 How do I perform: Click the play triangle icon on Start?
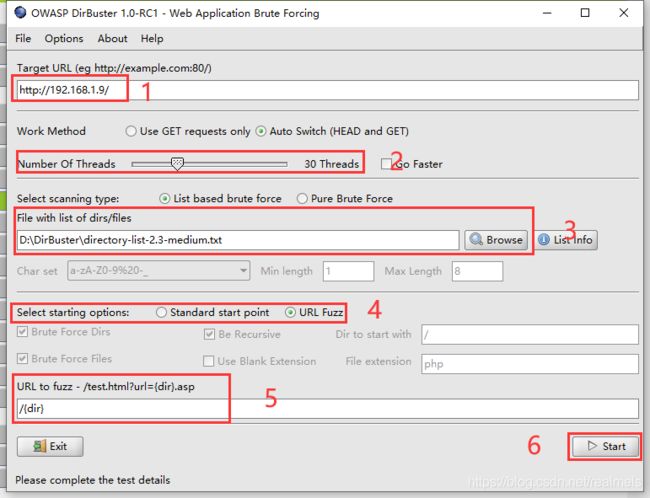coord(592,446)
